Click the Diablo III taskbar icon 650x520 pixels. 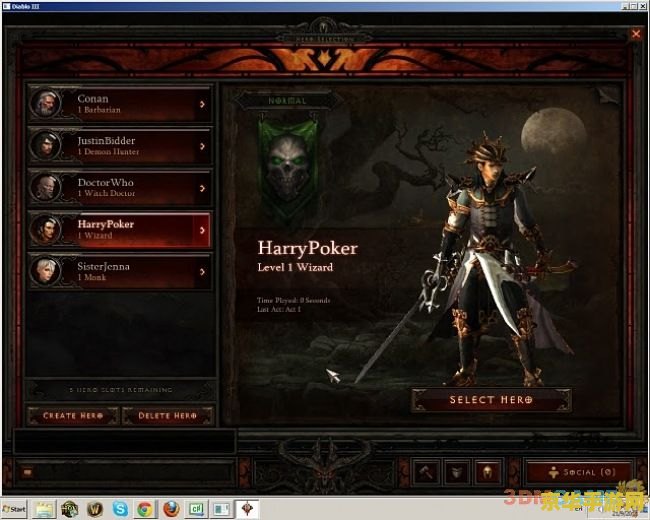[x=247, y=509]
